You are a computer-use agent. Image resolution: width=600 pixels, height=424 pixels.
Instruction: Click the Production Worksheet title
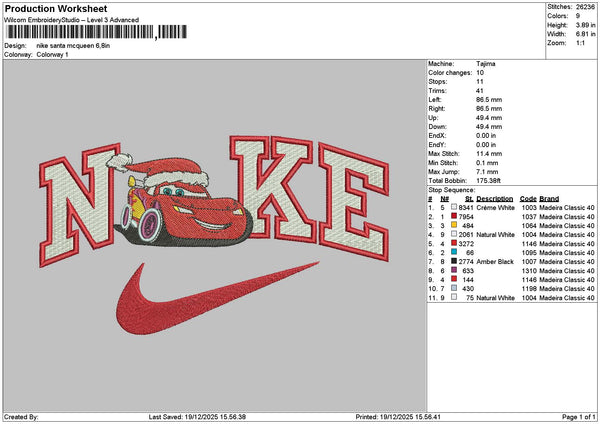point(56,8)
